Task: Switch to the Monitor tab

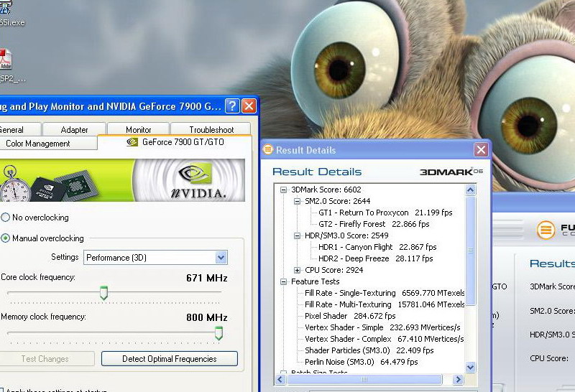Action: pos(138,129)
